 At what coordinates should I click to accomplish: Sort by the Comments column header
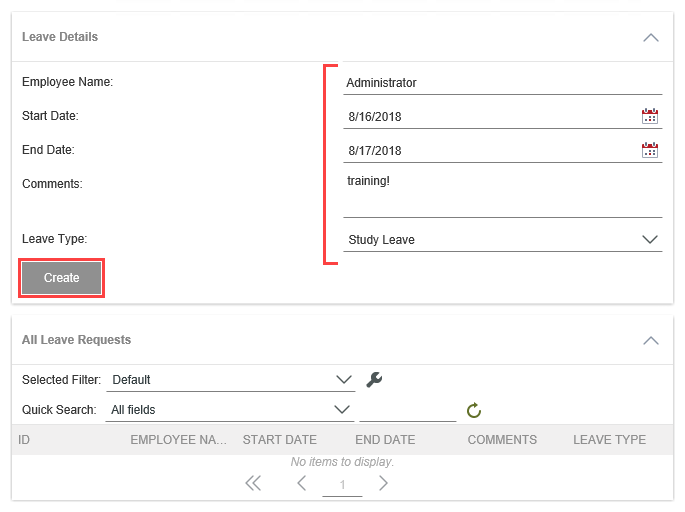502,439
